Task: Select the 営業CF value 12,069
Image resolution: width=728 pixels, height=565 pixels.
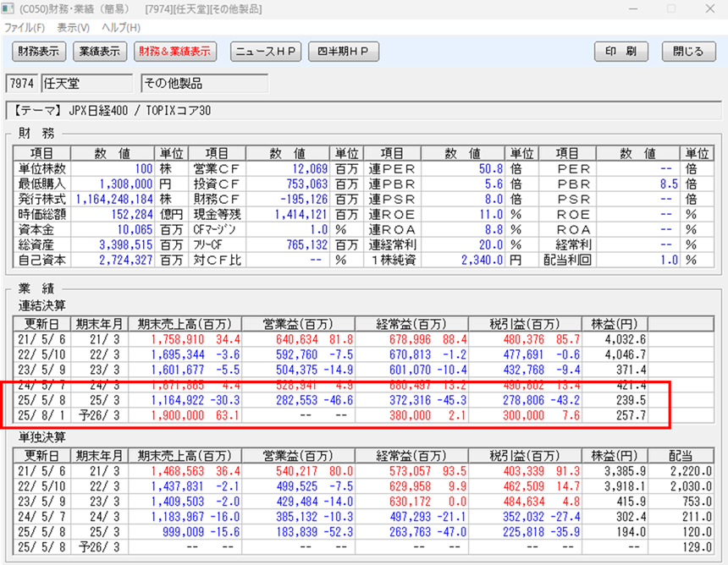Action: (x=310, y=169)
